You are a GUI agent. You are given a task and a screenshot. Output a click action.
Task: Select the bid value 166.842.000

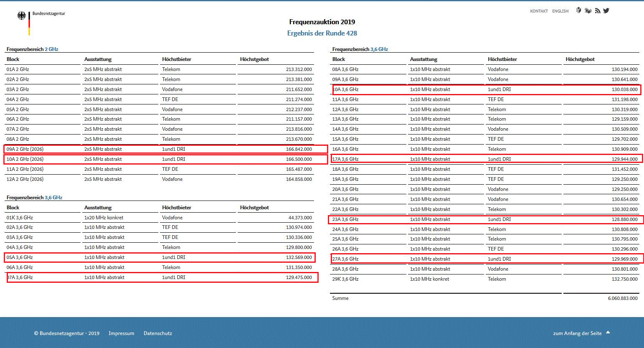299,149
